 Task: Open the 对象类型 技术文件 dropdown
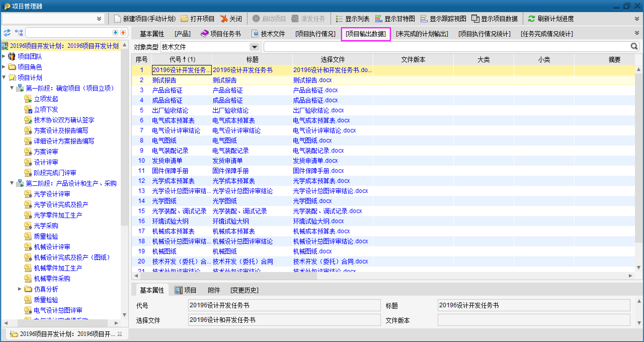[254, 47]
